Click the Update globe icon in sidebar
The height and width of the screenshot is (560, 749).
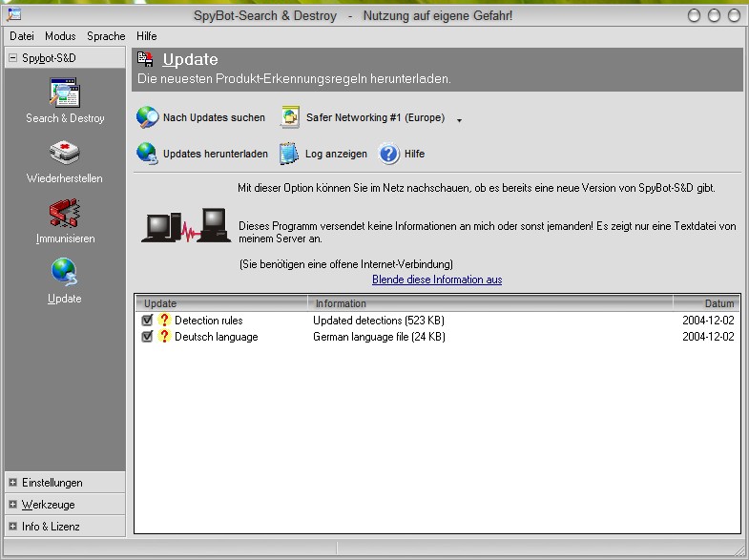pyautogui.click(x=64, y=273)
